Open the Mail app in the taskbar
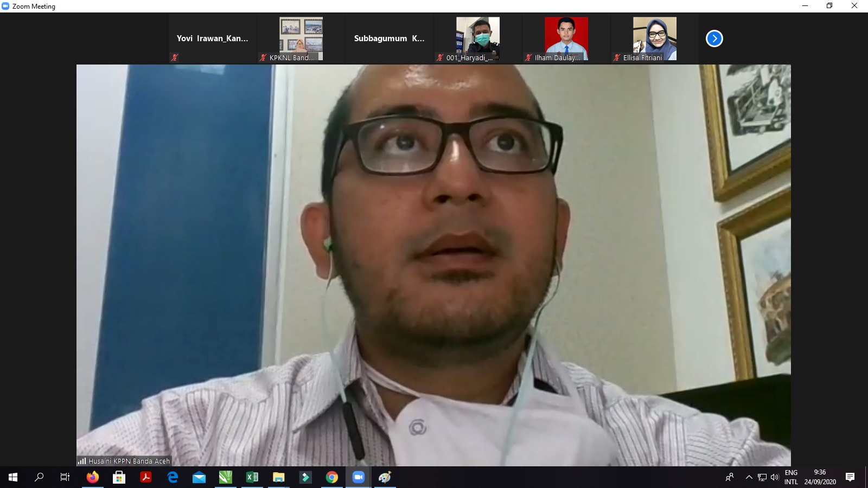868x488 pixels. [199, 477]
